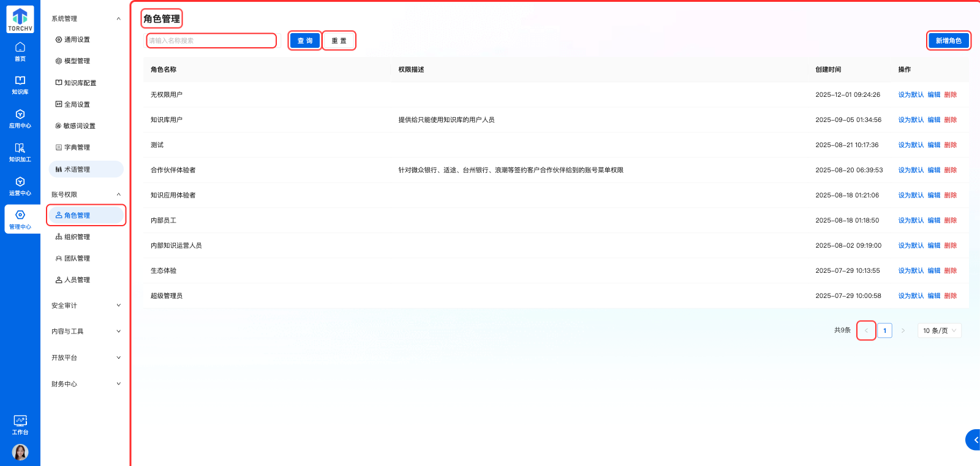Open 知识加工 in left rail

(20, 153)
